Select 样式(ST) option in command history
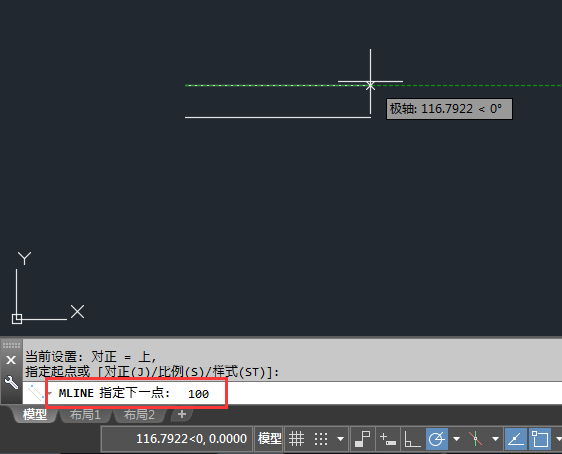Viewport: 562px width, 454px height. pos(239,372)
